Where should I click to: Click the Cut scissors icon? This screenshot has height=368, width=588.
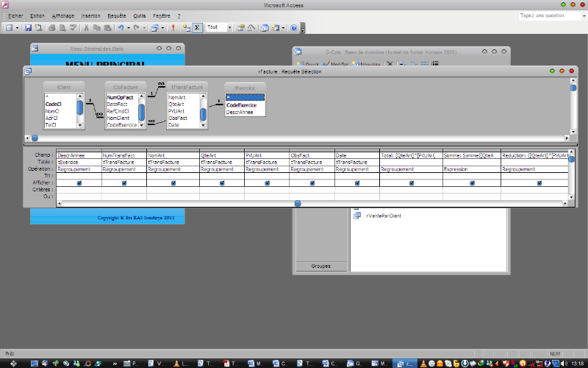point(87,27)
